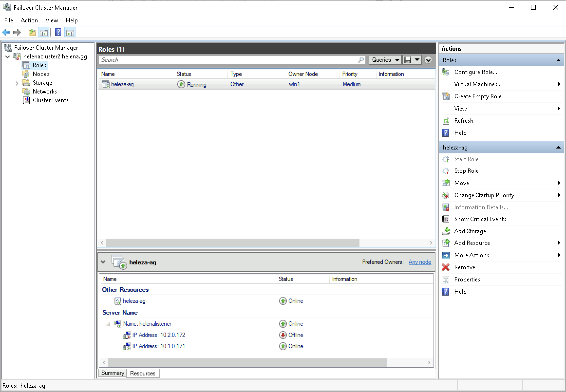The width and height of the screenshot is (566, 392).
Task: Click Show Critical Events icon
Action: [x=446, y=219]
